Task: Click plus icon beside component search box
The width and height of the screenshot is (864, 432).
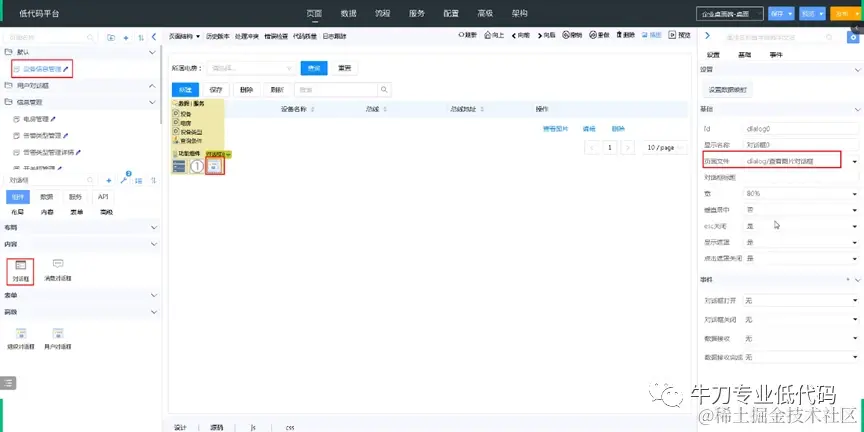Action: [x=109, y=180]
